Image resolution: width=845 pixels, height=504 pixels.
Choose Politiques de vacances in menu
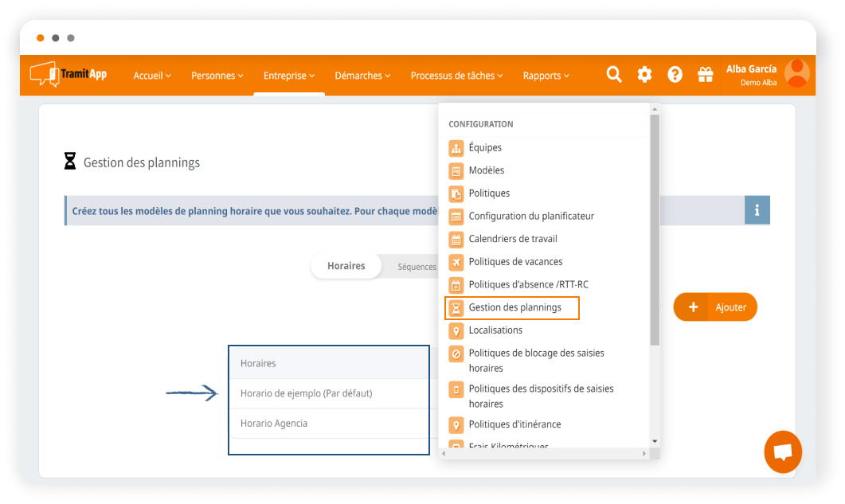pyautogui.click(x=515, y=261)
